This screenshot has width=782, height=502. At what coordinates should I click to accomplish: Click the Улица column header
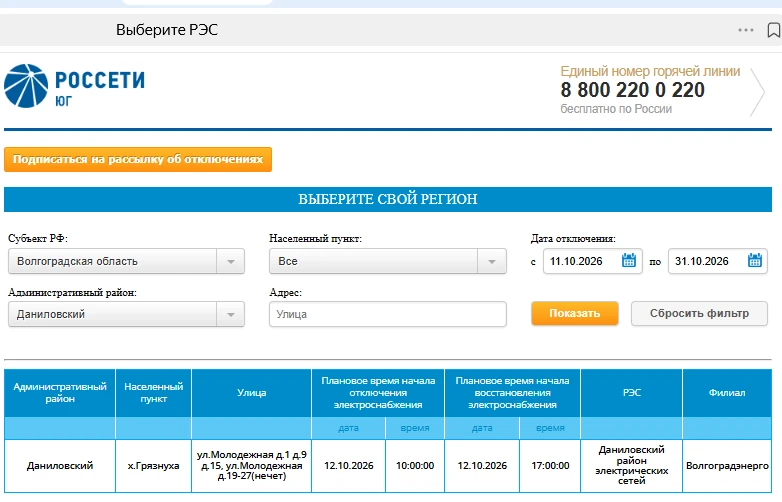click(251, 393)
